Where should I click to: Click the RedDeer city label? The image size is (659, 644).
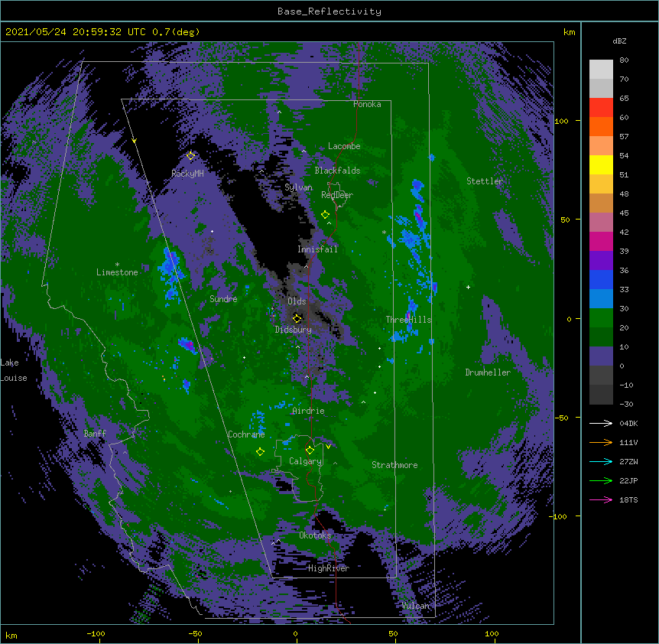pyautogui.click(x=337, y=195)
